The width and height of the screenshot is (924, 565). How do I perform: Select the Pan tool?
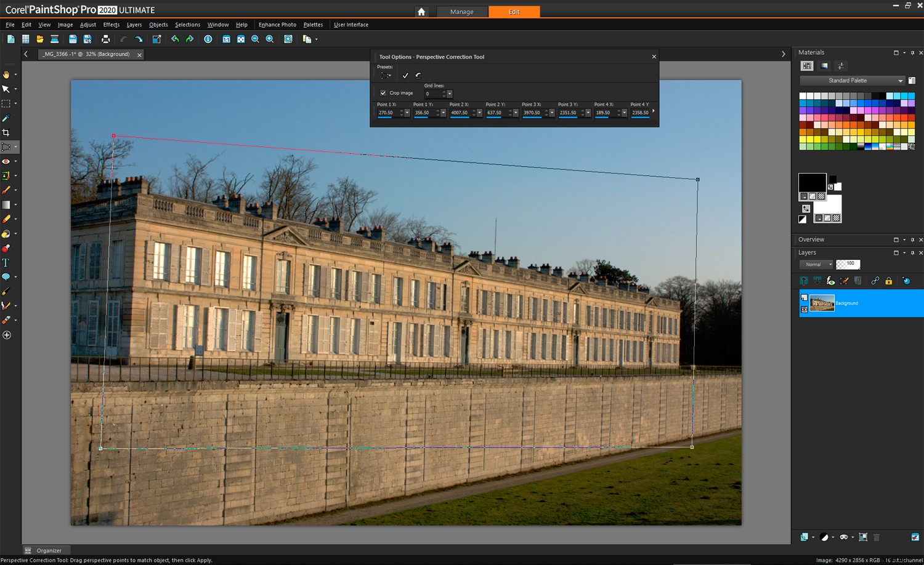(x=6, y=74)
